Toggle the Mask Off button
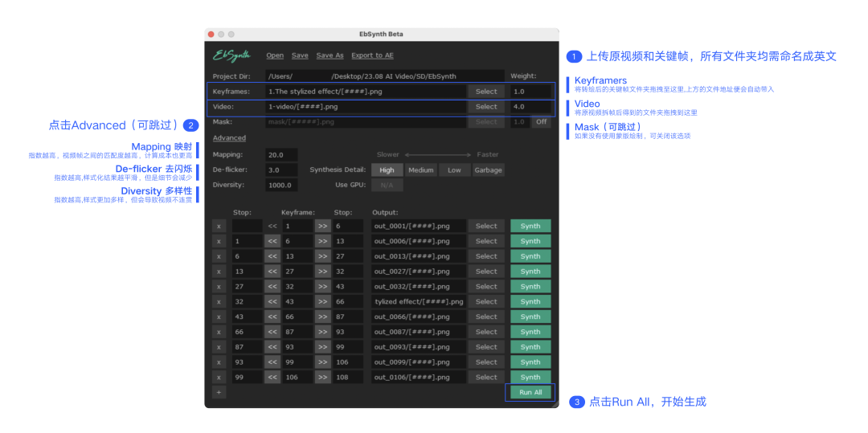Viewport: 868px width, 433px height. 542,121
